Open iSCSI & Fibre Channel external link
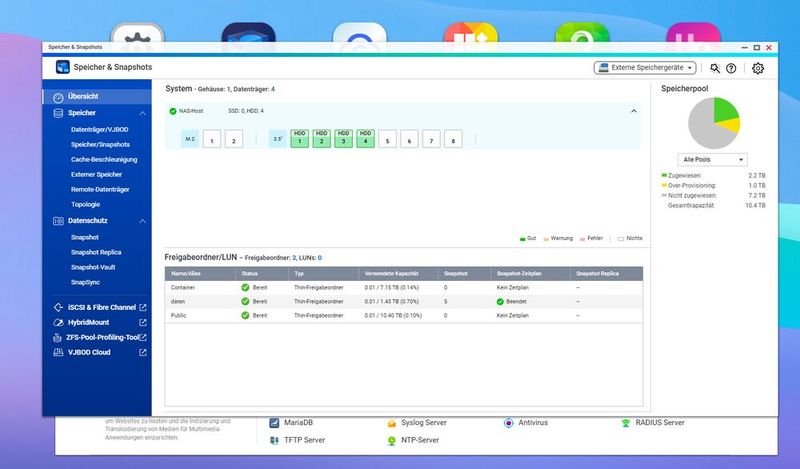Viewport: 800px width, 469px height. [142, 307]
